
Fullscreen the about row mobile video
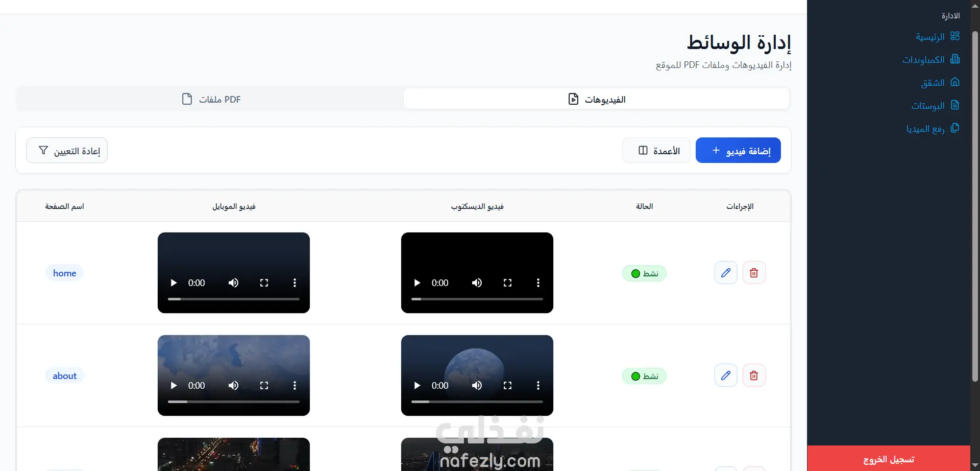click(x=264, y=386)
